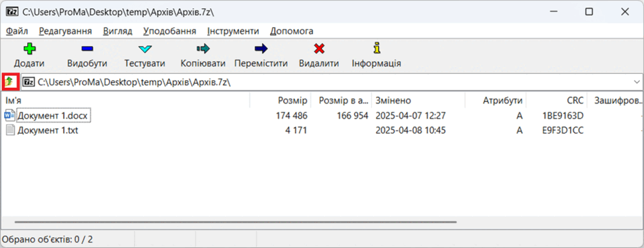Click the 7z application icon in title bar
This screenshot has height=248, width=644.
(x=12, y=12)
